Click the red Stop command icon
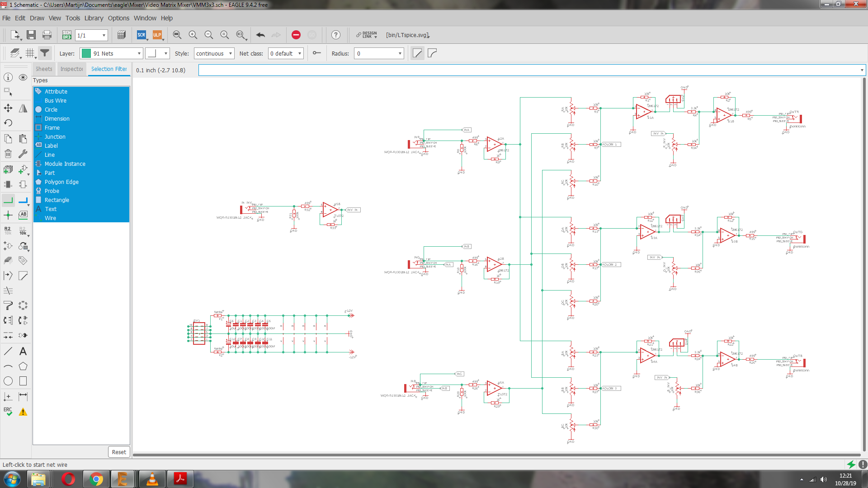Screen dimensions: 868x488 click(x=296, y=35)
